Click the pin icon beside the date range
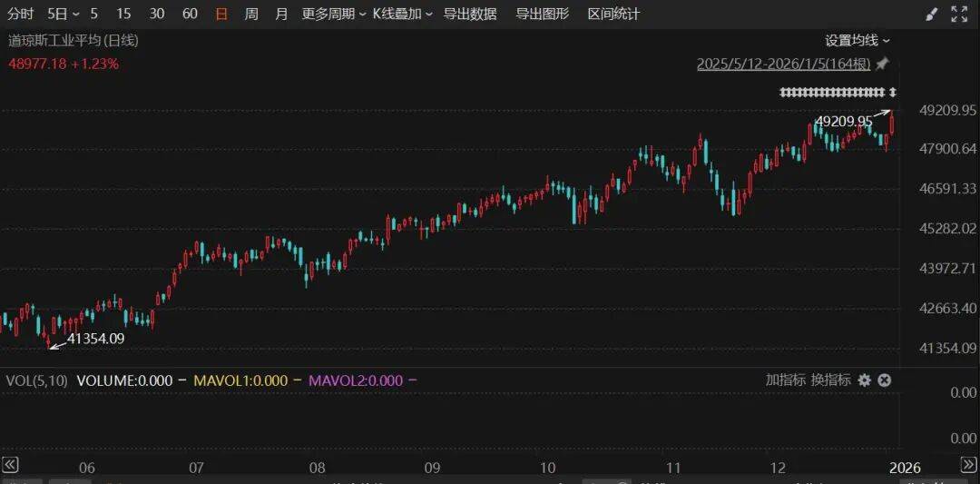 tap(882, 64)
